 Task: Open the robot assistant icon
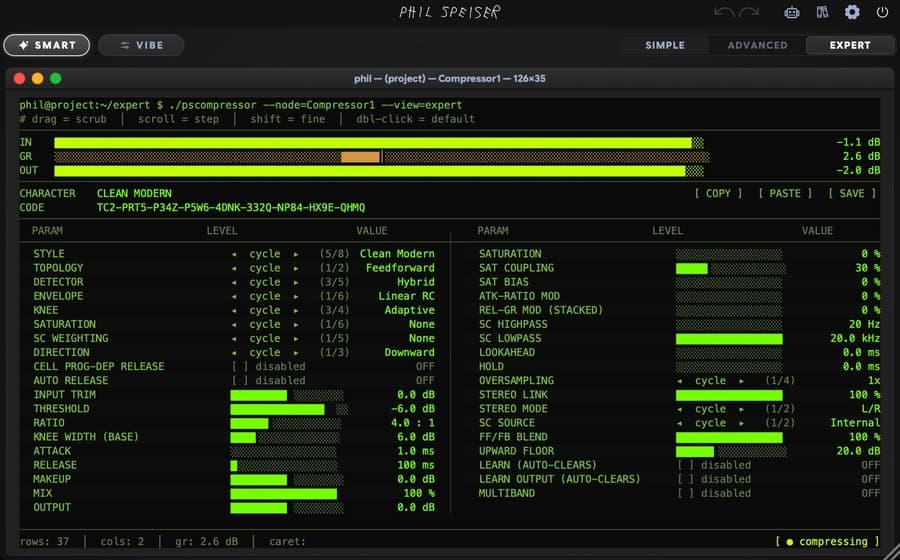pyautogui.click(x=792, y=12)
